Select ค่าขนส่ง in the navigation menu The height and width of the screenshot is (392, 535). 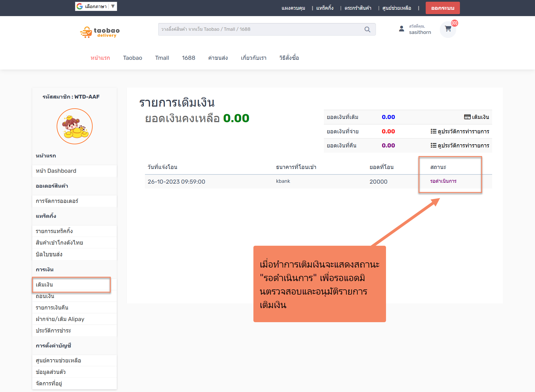click(x=218, y=58)
